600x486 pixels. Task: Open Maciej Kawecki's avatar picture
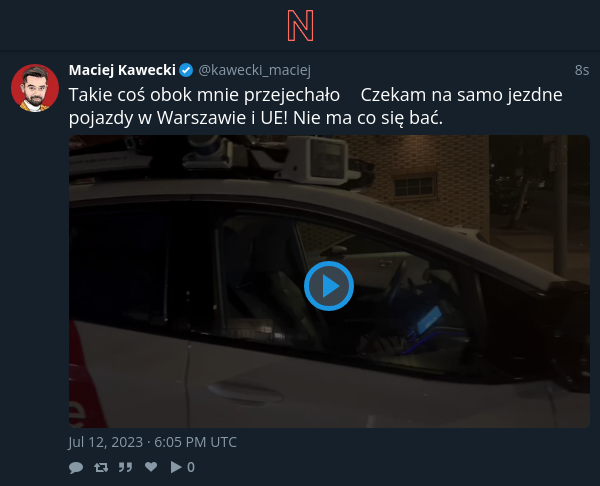pos(35,88)
